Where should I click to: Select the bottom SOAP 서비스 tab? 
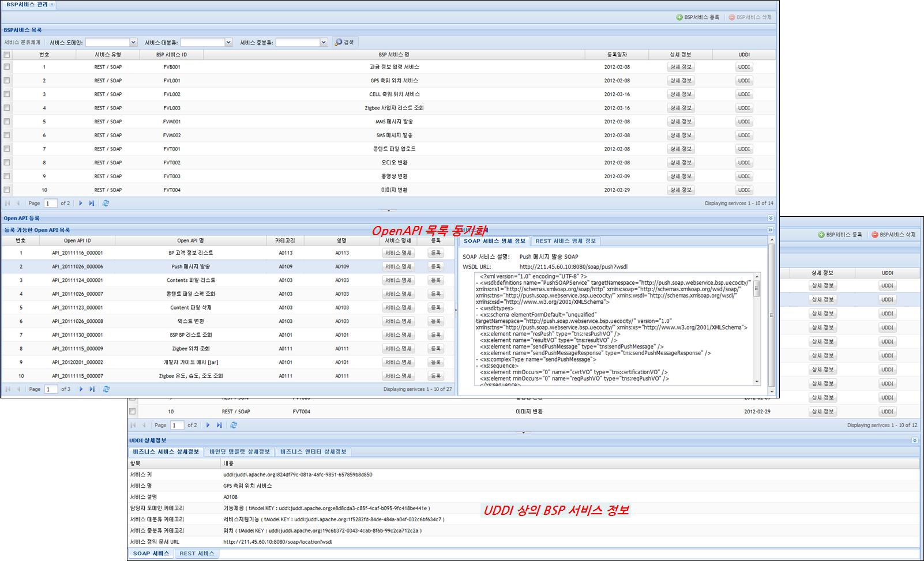point(151,554)
